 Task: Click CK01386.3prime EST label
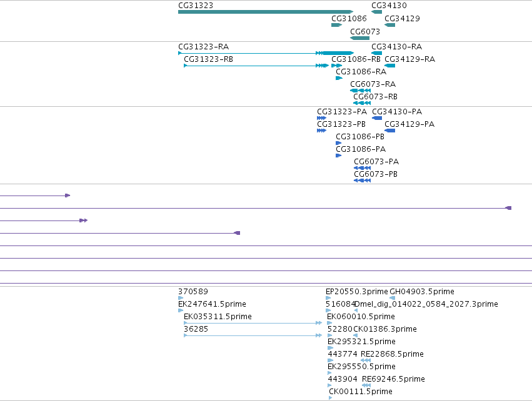tap(385, 329)
